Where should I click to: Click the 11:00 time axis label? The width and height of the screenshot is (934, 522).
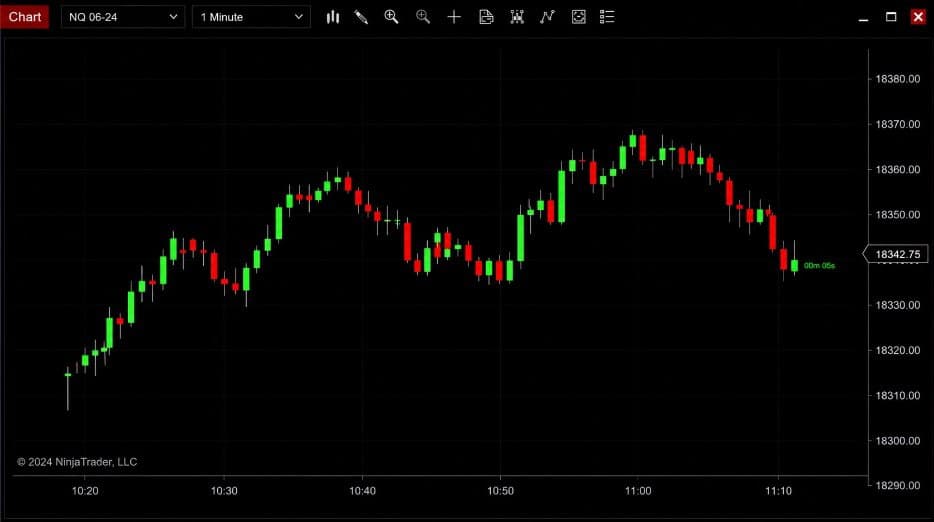(x=638, y=491)
